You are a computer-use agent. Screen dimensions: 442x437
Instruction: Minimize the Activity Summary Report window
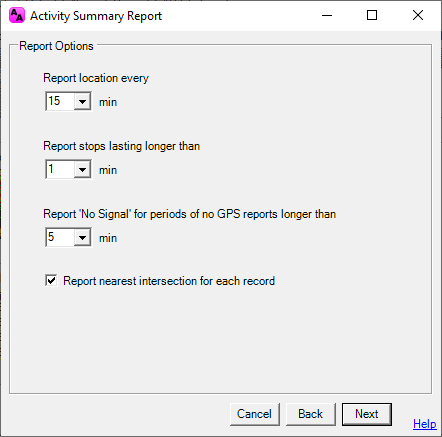(x=327, y=15)
